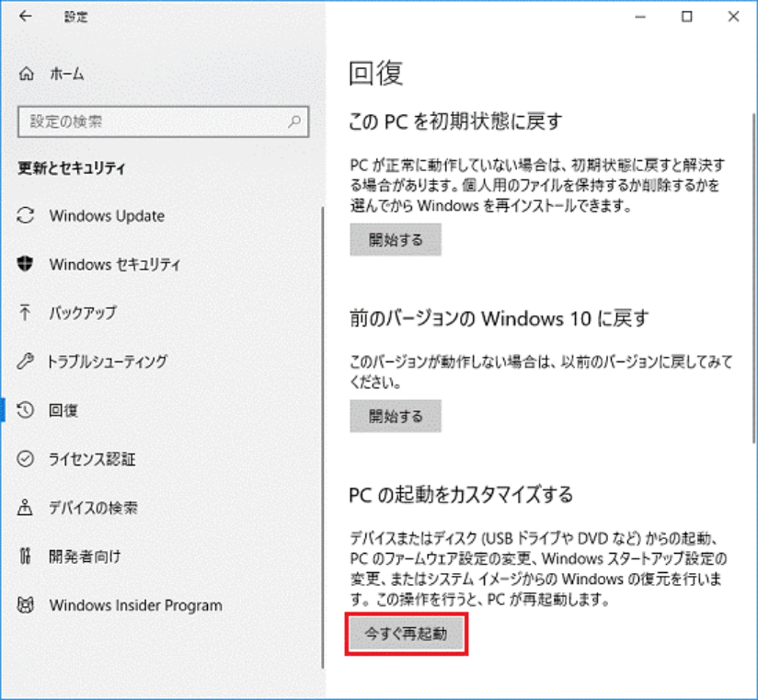758x700 pixels.
Task: Open ライセンス認証 settings
Action: pyautogui.click(x=92, y=459)
